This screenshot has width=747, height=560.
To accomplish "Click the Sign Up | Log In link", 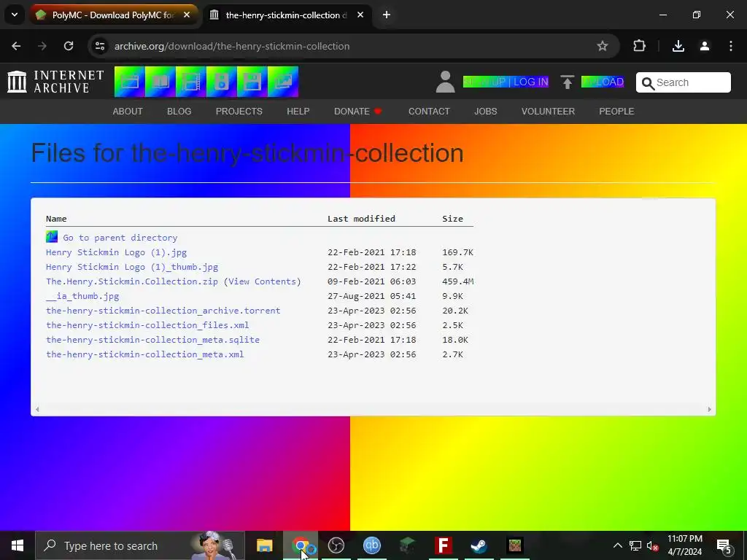I will click(x=506, y=82).
